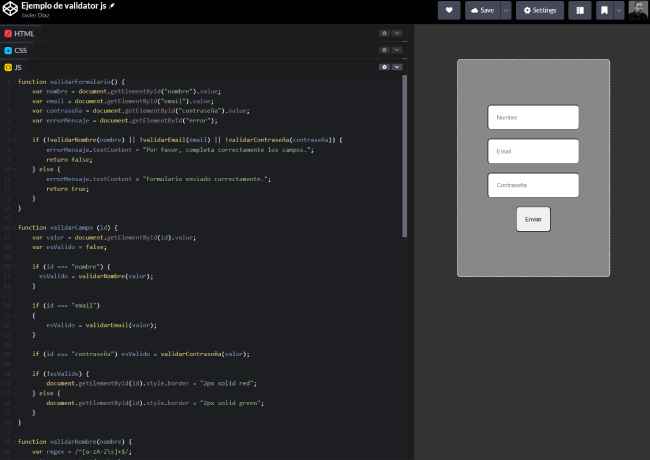This screenshot has height=460, width=650.
Task: Change editor view layout
Action: coord(580,10)
